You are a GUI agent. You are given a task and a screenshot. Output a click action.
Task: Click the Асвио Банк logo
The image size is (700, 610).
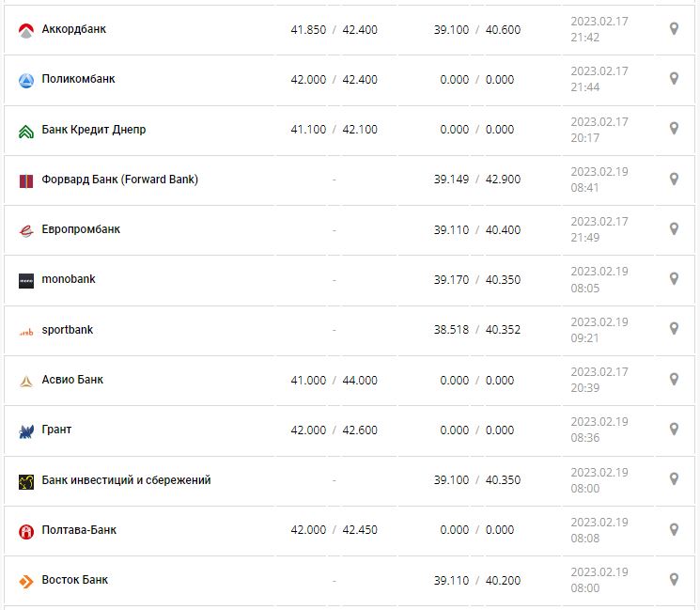[26, 381]
